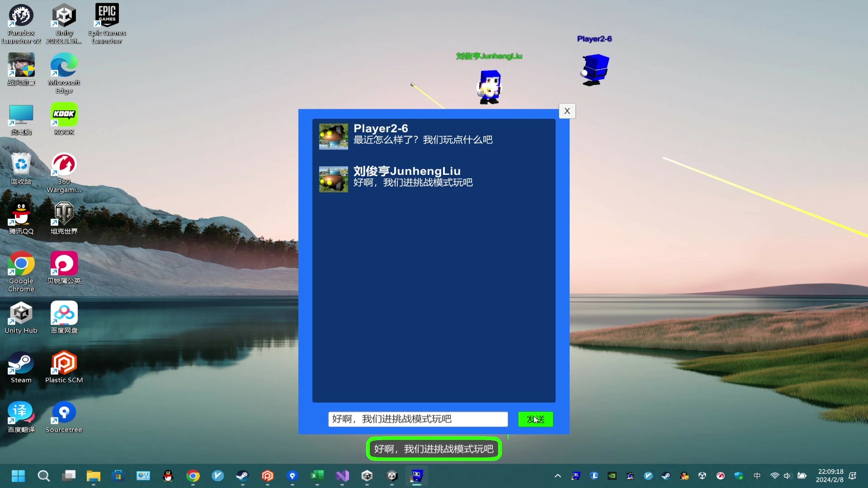The image size is (868, 488).
Task: Click the green chat bubble below panel
Action: [434, 449]
